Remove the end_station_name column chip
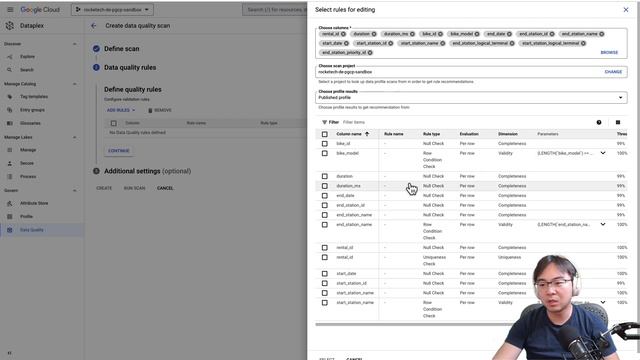Viewport: 640px width, 360px height. click(602, 34)
